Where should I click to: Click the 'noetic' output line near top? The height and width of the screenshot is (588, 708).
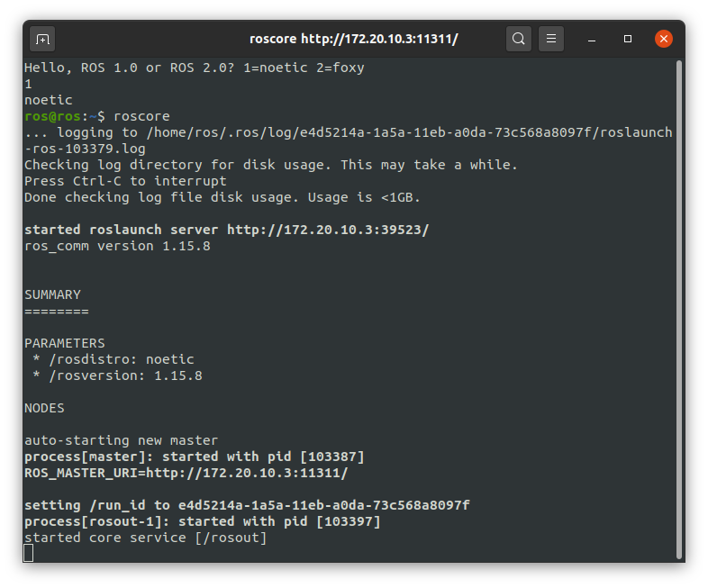click(x=49, y=100)
